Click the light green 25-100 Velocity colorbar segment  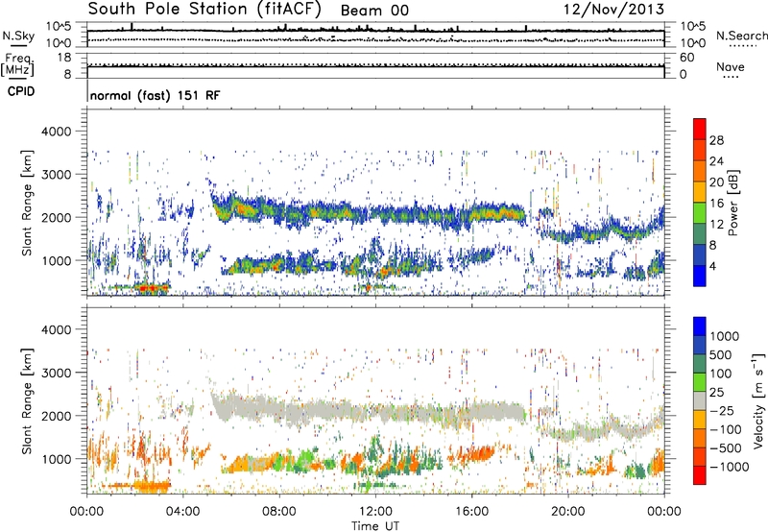tap(700, 382)
